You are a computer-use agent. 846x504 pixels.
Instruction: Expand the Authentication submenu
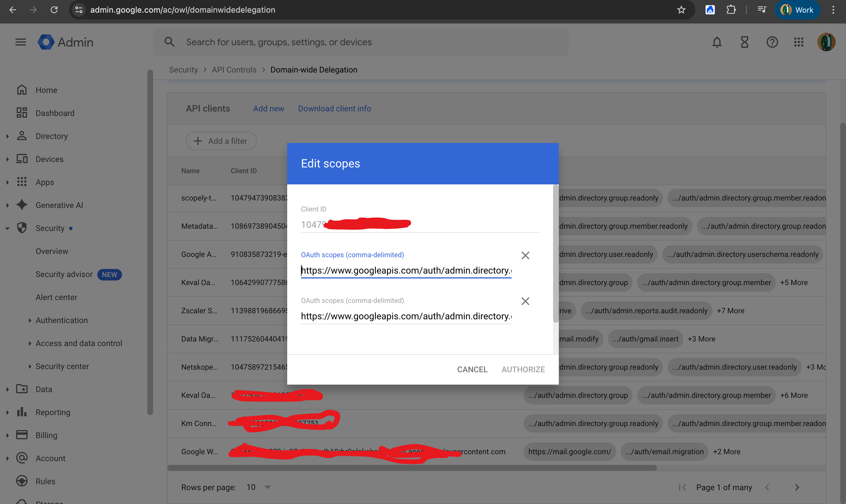click(30, 320)
